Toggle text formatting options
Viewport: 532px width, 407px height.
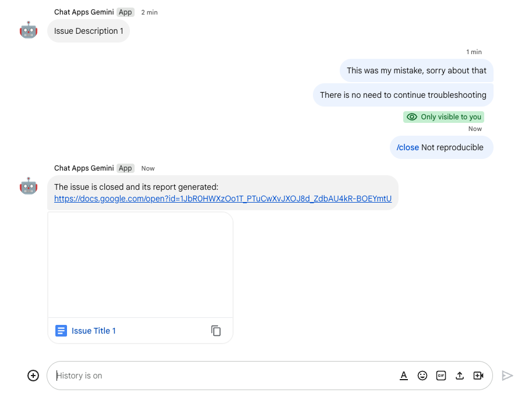coord(404,376)
